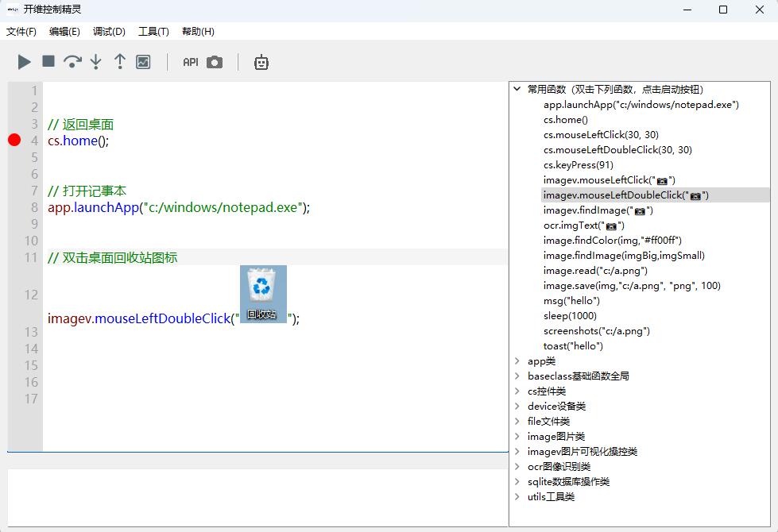Click the Step Over debug icon
The image size is (778, 532).
[72, 62]
